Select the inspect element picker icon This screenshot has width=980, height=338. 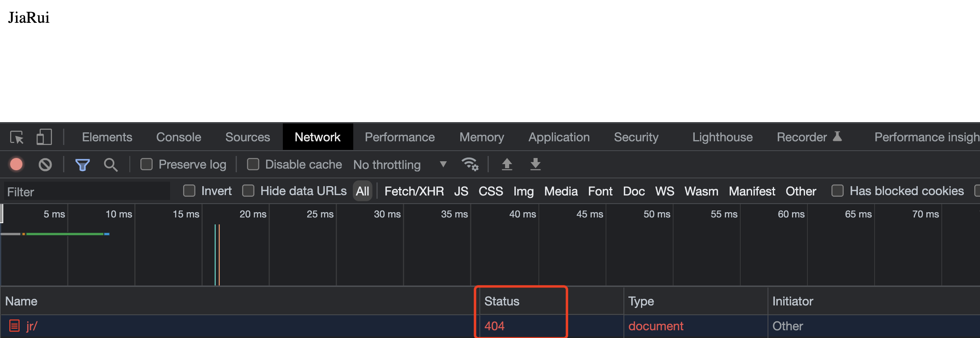pyautogui.click(x=17, y=137)
